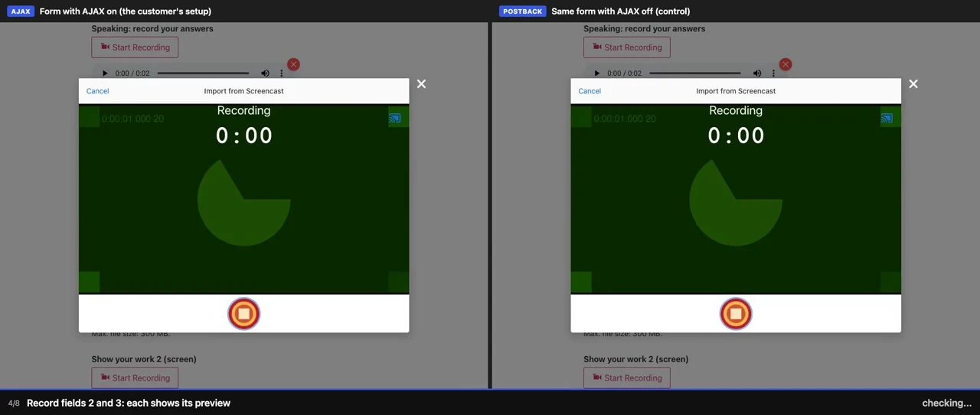The height and width of the screenshot is (415, 980).
Task: Click the pie chart in POSTBACK recording view
Action: (736, 202)
